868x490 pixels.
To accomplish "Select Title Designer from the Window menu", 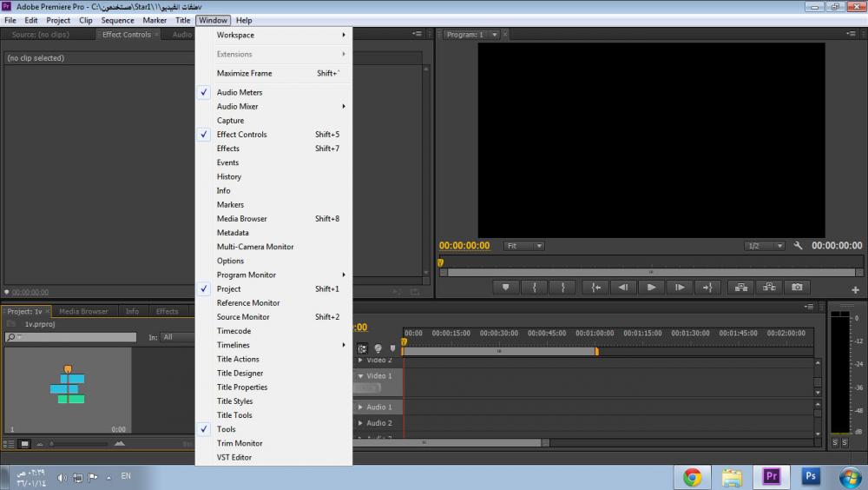I will pos(240,374).
